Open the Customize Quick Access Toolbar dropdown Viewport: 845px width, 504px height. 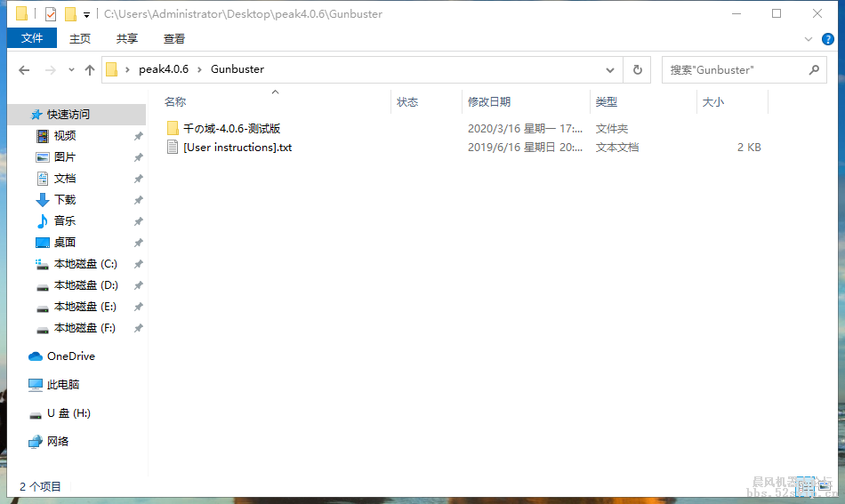coord(86,15)
